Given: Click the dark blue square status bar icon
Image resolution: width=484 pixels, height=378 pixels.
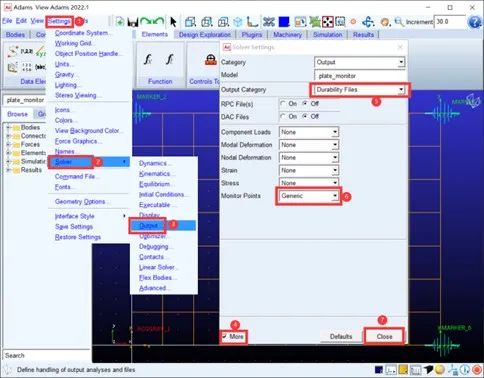Looking at the screenshot, I should click(379, 370).
